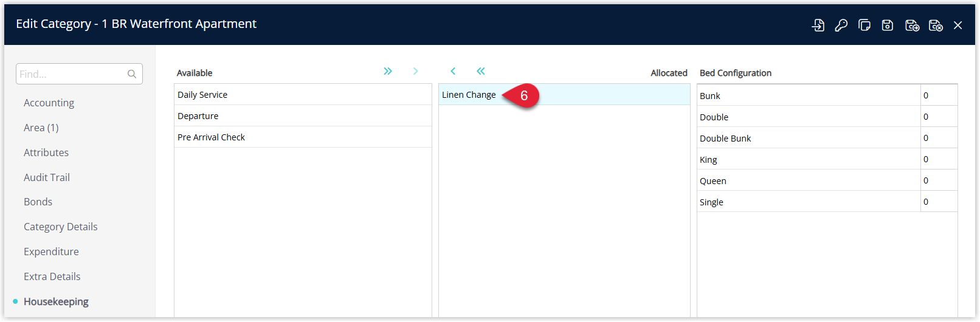
Task: Click the Available column header
Action: point(195,73)
